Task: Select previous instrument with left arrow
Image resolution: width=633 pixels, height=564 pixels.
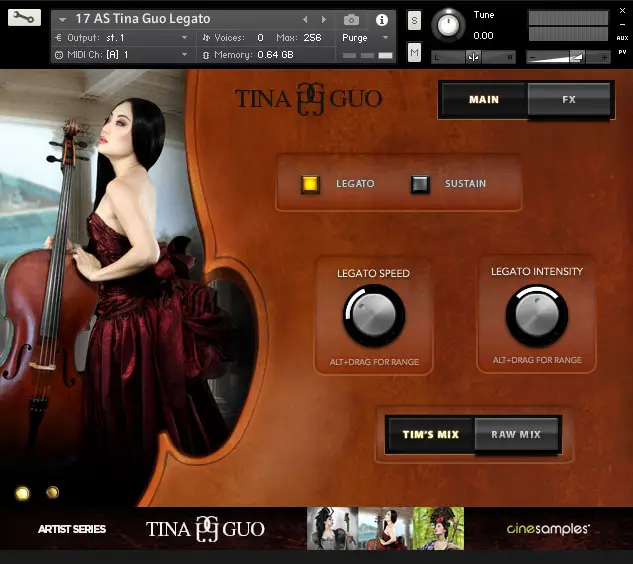Action: click(305, 19)
